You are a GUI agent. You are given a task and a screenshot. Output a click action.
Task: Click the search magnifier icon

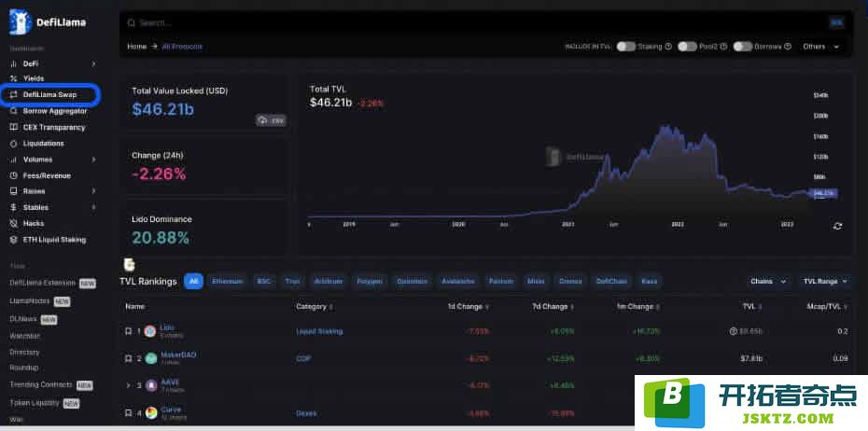point(132,23)
